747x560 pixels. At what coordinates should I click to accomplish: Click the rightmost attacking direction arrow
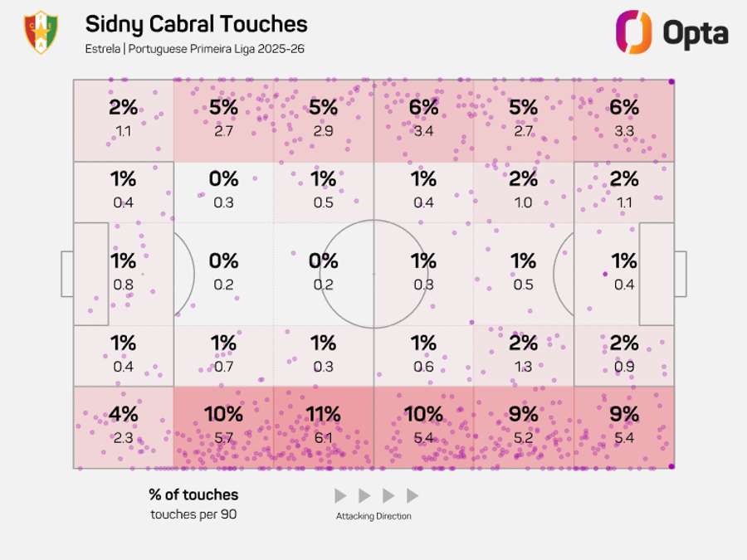(413, 496)
